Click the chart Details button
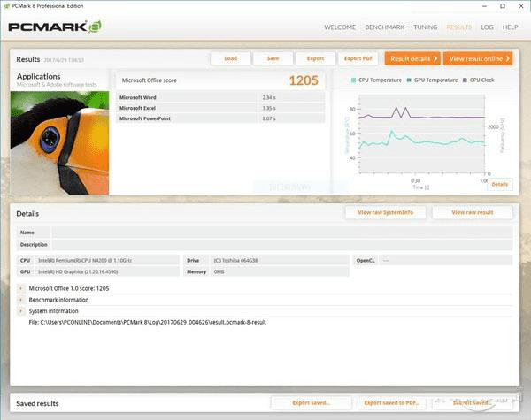Screen dimensions: 531x420 coord(499,185)
